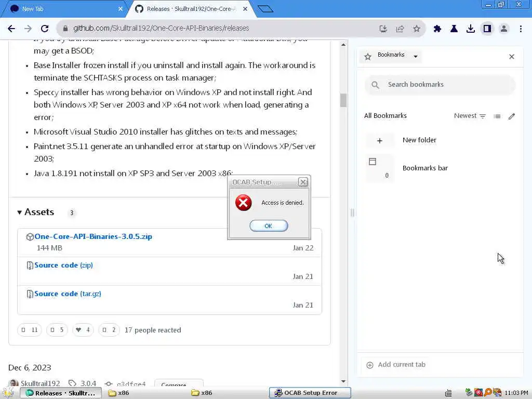The image size is (532, 399).
Task: Click scrollbar up arrow on page
Action: pyautogui.click(x=343, y=45)
